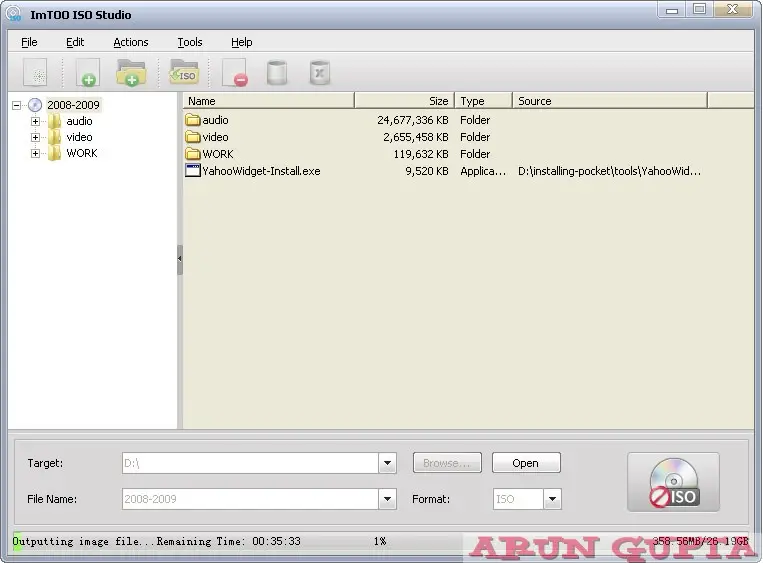Click the File Name field showing 2008-2009
The image size is (763, 563).
coord(251,499)
